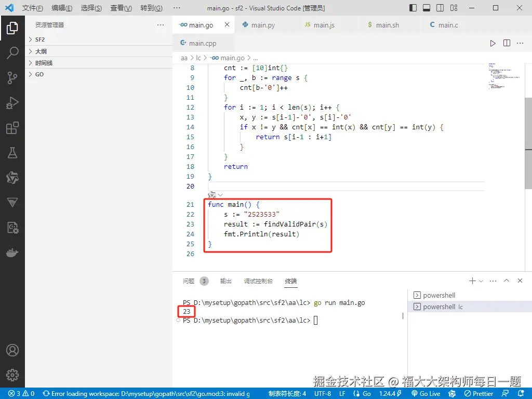
Task: Open the 输出 output panel tab
Action: 225,281
